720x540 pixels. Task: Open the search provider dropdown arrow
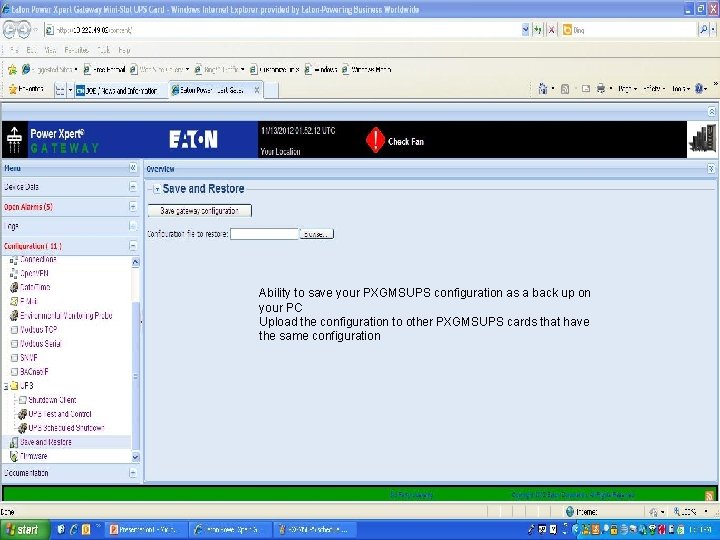coord(713,30)
